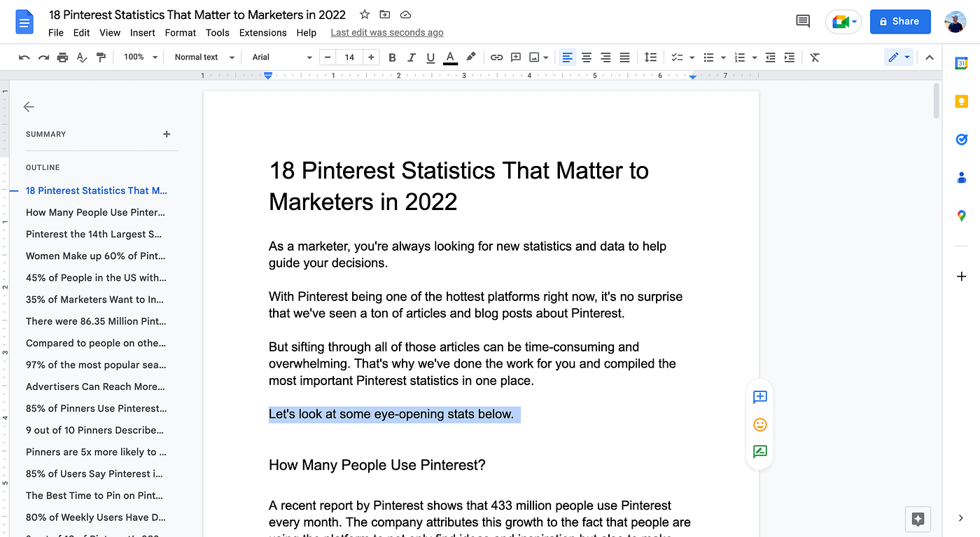Viewport: 980px width, 537px height.
Task: Add a comment from the toolbar
Action: (x=516, y=57)
